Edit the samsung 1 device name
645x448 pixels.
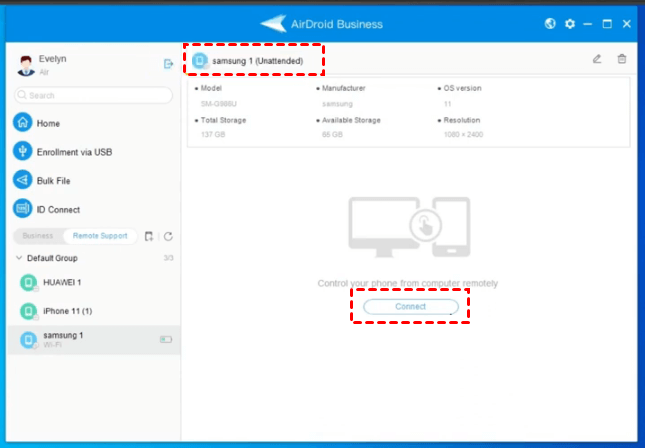597,60
